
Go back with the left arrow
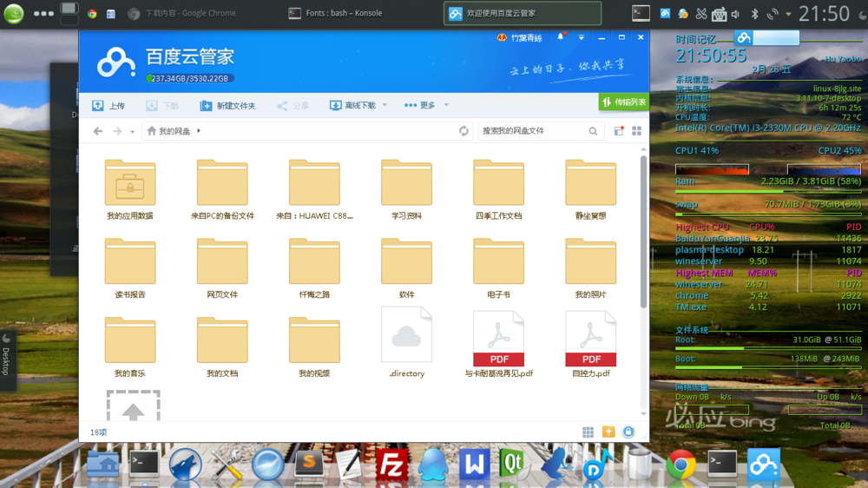pyautogui.click(x=98, y=131)
